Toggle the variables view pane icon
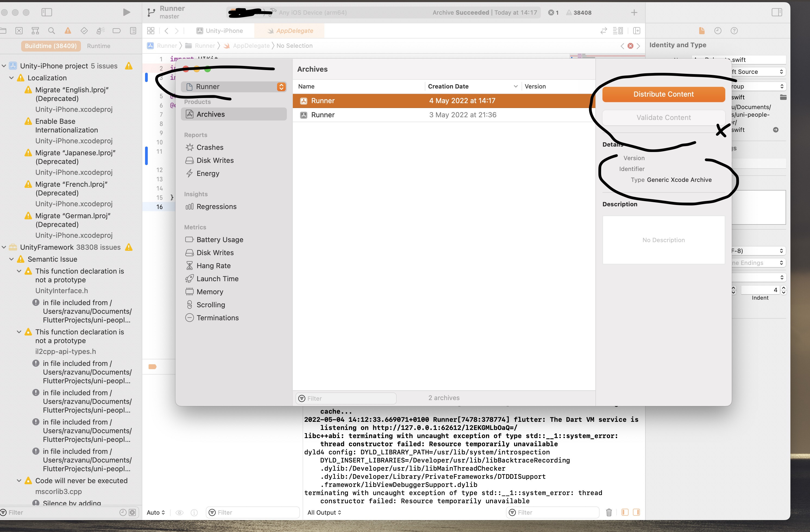 pos(625,512)
